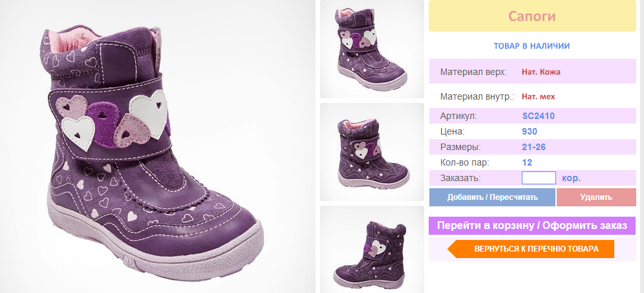Open the large purple boot product photo
This screenshot has height=293, width=644.
157,147
